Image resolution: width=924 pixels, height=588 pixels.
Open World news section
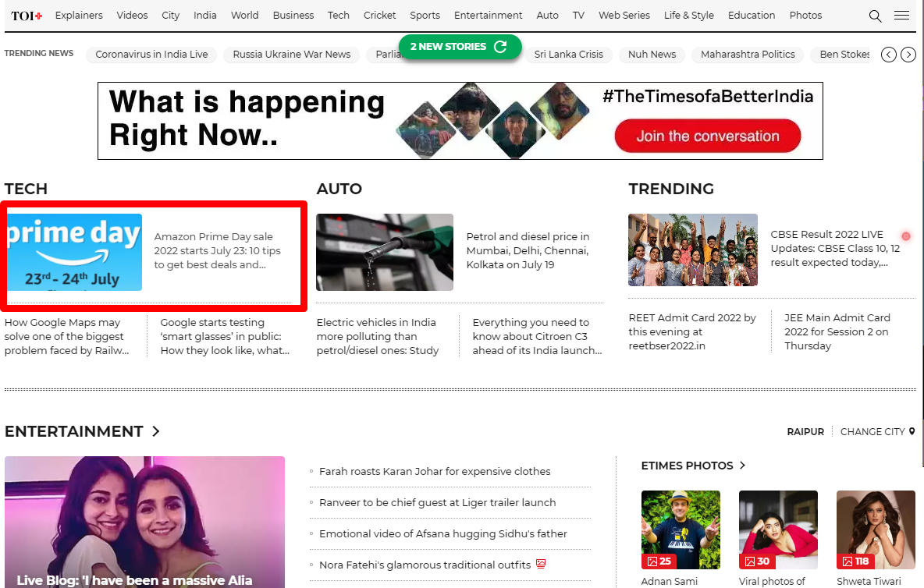(x=244, y=16)
